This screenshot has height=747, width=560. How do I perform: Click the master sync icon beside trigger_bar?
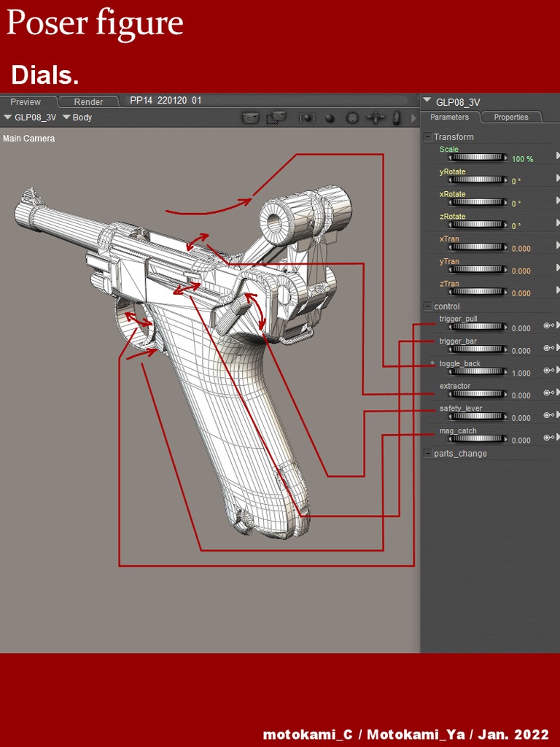[548, 348]
